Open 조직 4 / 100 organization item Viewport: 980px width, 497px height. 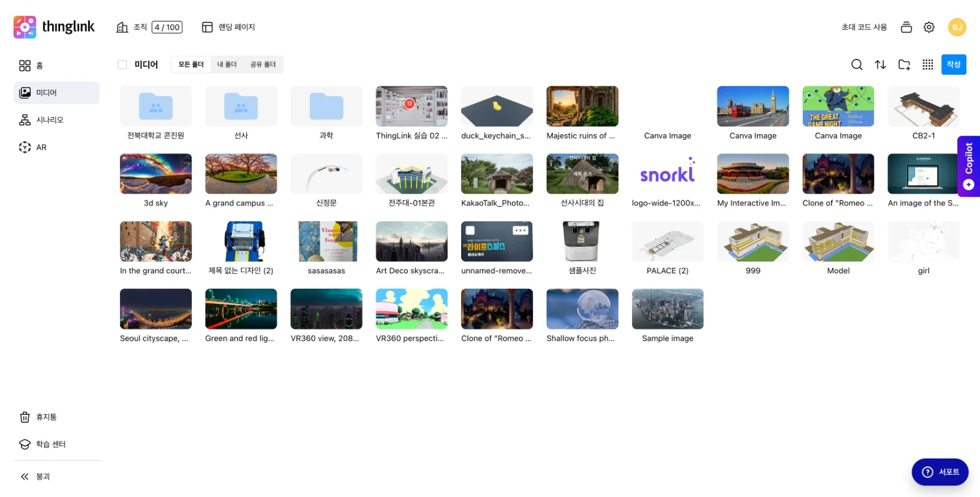pos(149,27)
